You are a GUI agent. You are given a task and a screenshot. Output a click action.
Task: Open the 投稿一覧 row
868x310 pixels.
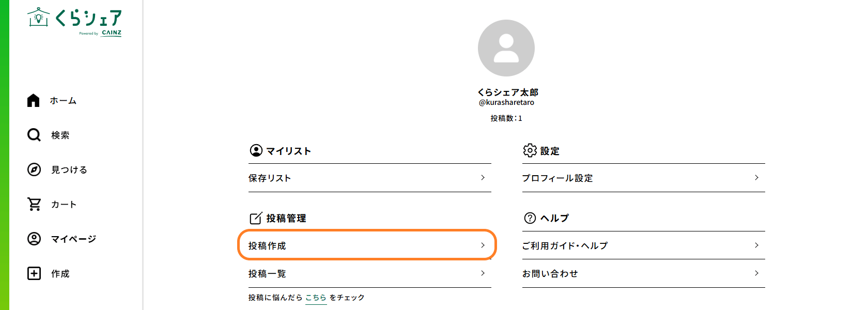click(x=367, y=273)
